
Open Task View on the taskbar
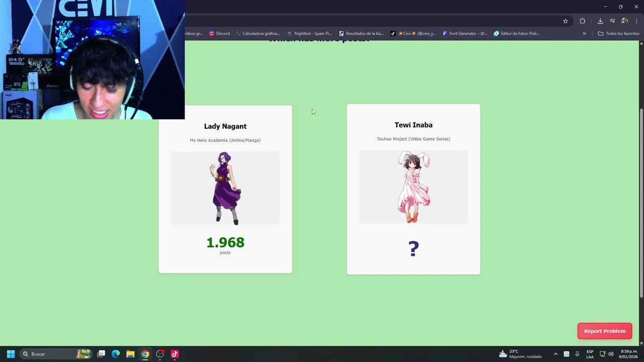coord(101,354)
